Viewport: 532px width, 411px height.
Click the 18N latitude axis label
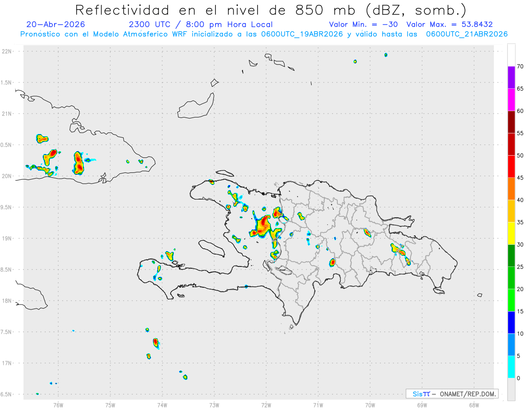(x=8, y=301)
